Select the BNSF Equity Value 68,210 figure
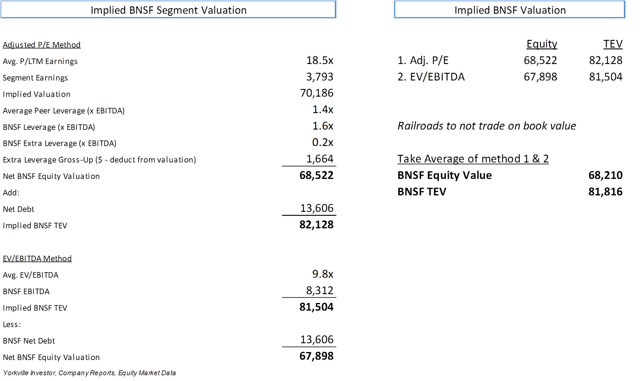Image resolution: width=640 pixels, height=381 pixels. tap(605, 175)
